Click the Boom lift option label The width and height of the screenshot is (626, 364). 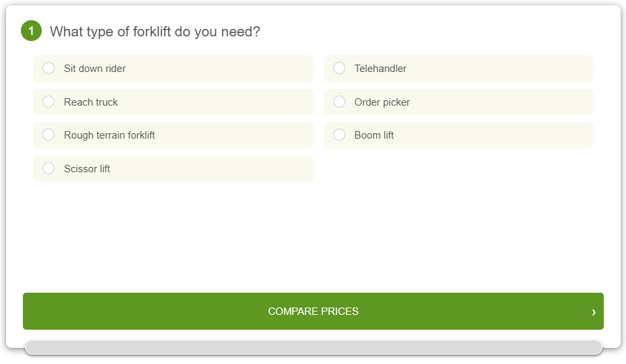coord(374,135)
